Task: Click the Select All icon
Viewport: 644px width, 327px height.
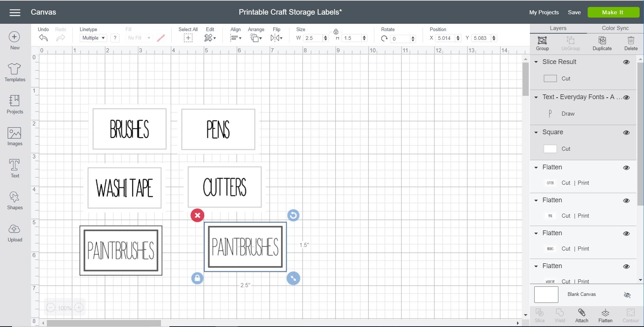Action: pyautogui.click(x=188, y=38)
